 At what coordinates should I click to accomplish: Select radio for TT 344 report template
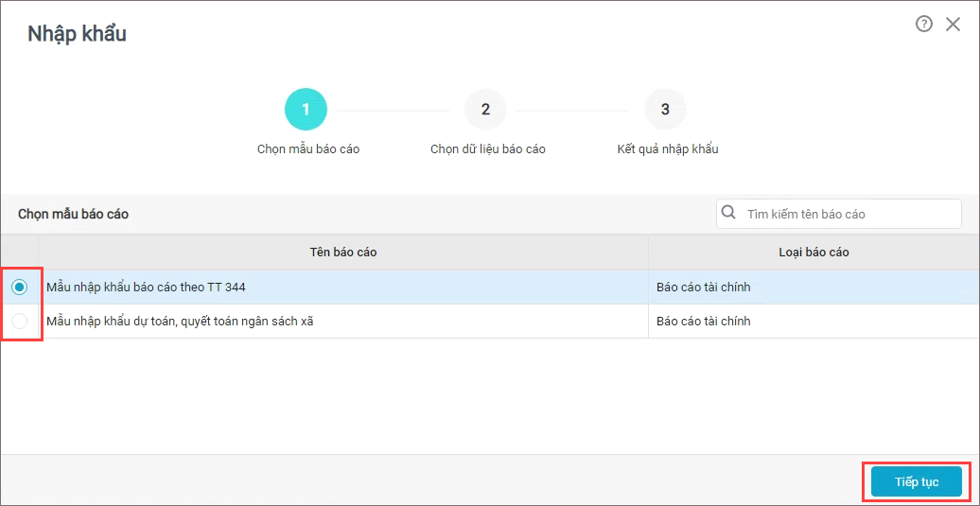coord(20,287)
